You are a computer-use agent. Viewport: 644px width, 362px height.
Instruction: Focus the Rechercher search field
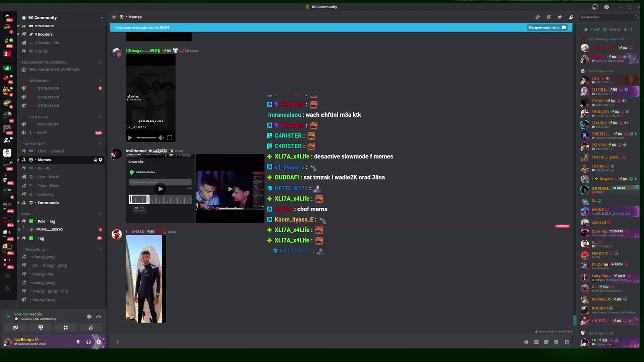609,17
